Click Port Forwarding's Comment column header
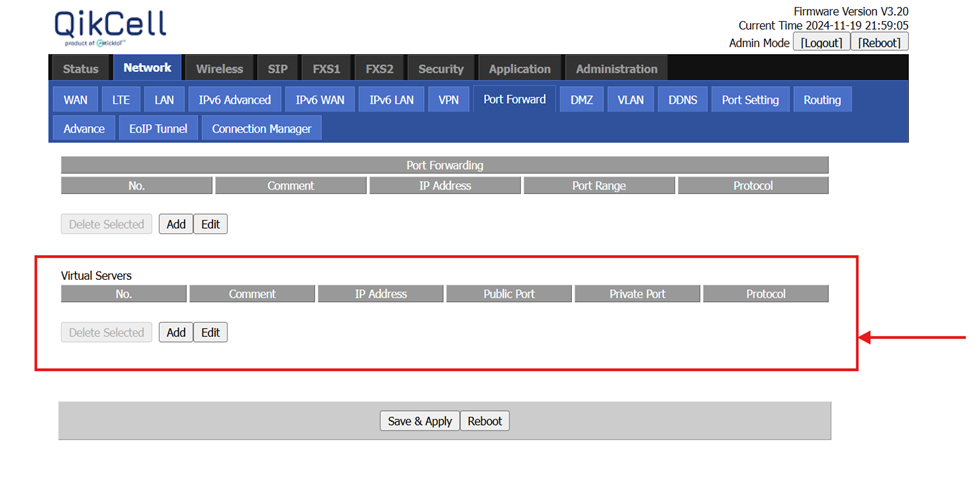The width and height of the screenshot is (975, 478). 290,186
